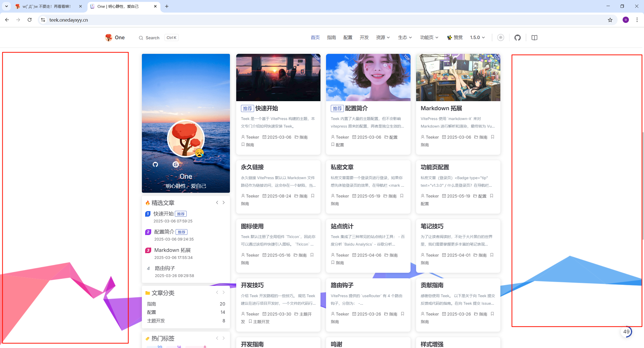Click the GitHub icon in navbar
The image size is (644, 348).
pos(517,37)
